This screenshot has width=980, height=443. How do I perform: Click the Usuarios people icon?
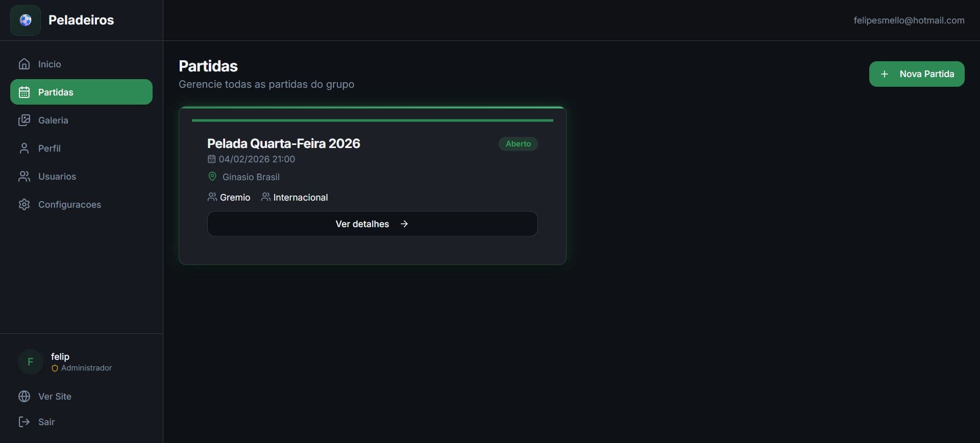click(24, 176)
